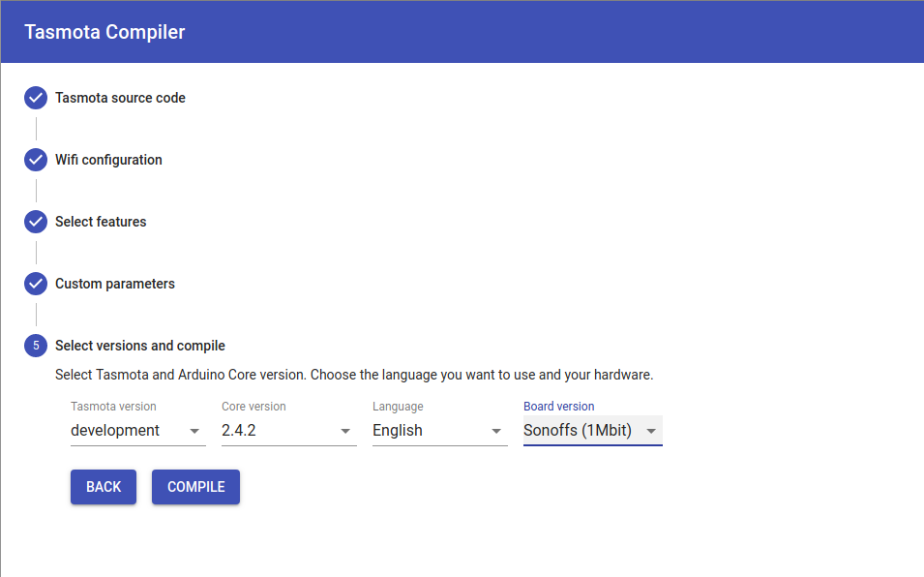Open the Board version dropdown showing Sonoffs (1Mbit)
This screenshot has width=924, height=577.
pyautogui.click(x=593, y=431)
